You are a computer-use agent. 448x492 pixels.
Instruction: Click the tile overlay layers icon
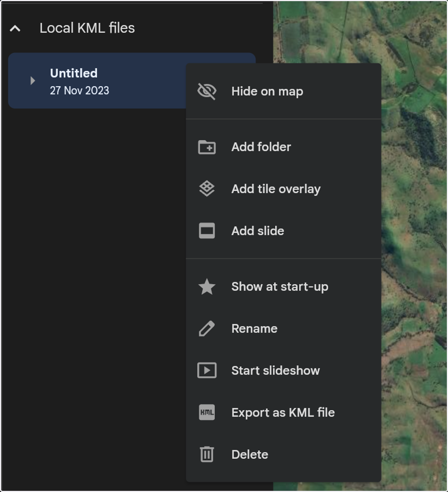pyautogui.click(x=207, y=189)
